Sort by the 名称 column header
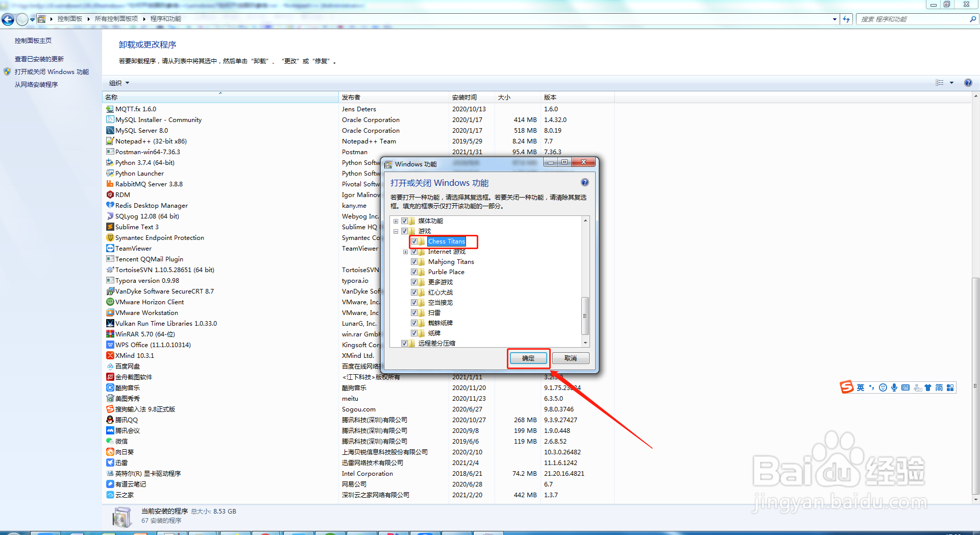Image resolution: width=980 pixels, height=535 pixels. click(220, 97)
